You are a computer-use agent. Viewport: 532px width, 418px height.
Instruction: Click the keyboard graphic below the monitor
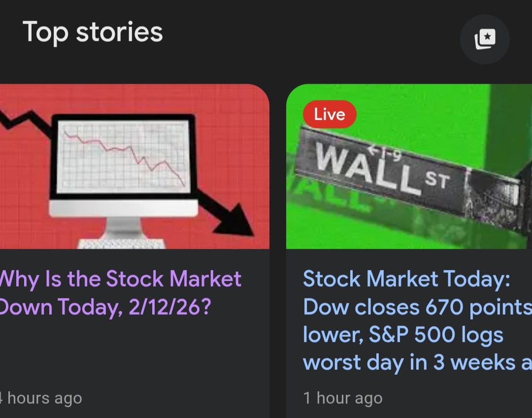121,243
